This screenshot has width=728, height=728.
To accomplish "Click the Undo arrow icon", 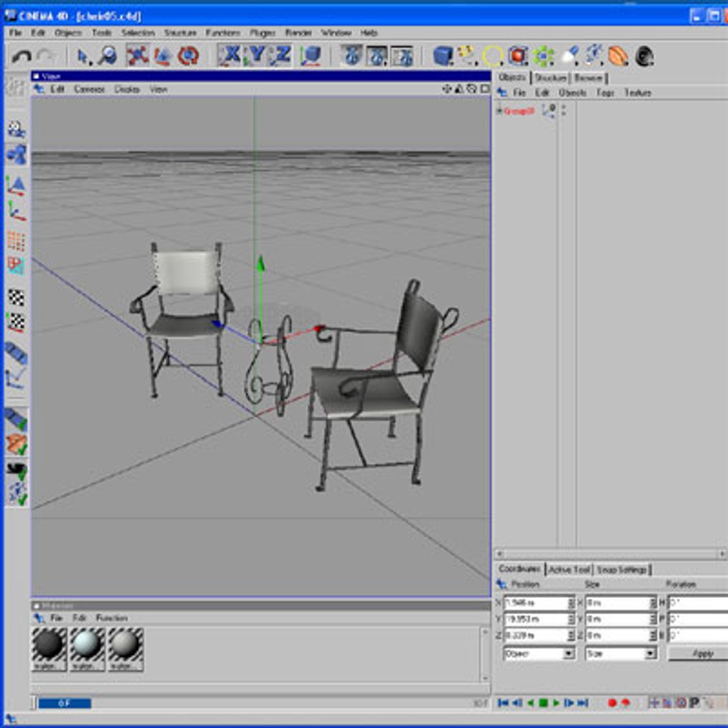I will point(21,57).
